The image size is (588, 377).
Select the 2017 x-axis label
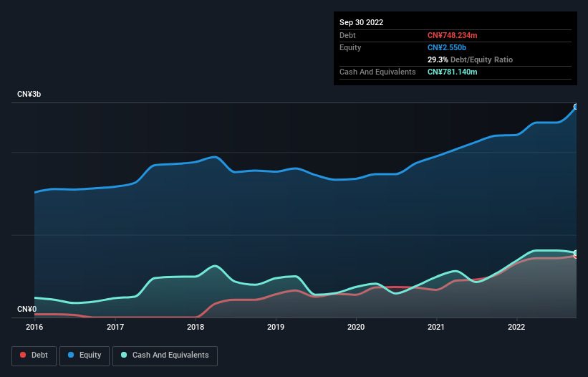coord(115,327)
